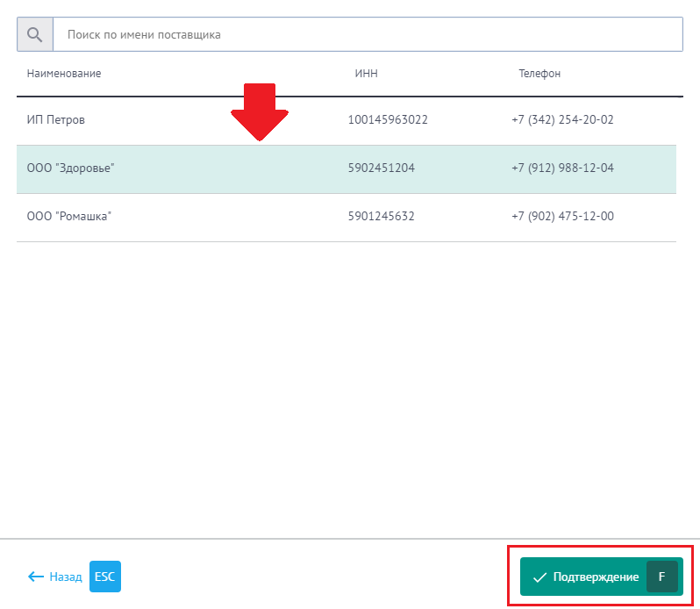Click the Телефон column header
The image size is (700, 609).
539,74
